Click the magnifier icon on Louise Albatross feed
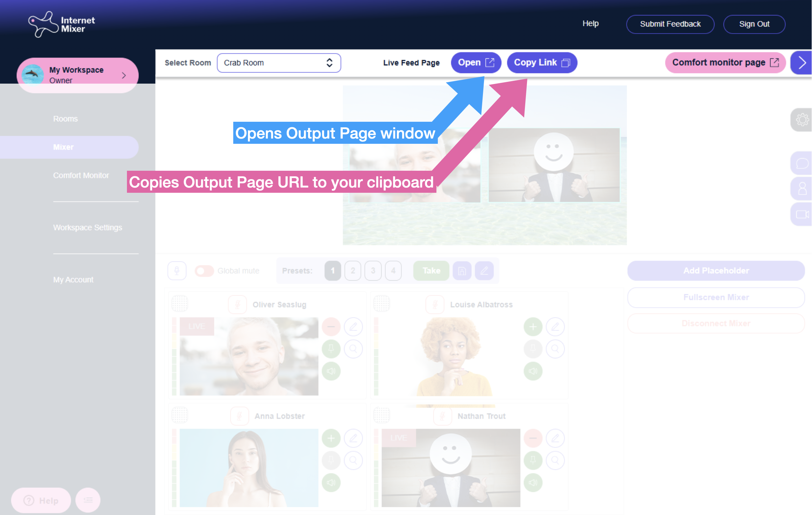 click(555, 349)
